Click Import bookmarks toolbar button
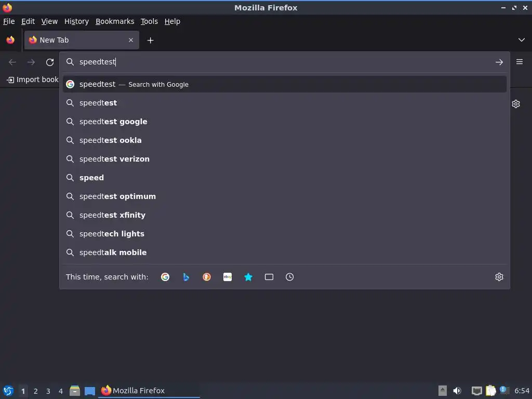The width and height of the screenshot is (532, 399). (x=32, y=79)
